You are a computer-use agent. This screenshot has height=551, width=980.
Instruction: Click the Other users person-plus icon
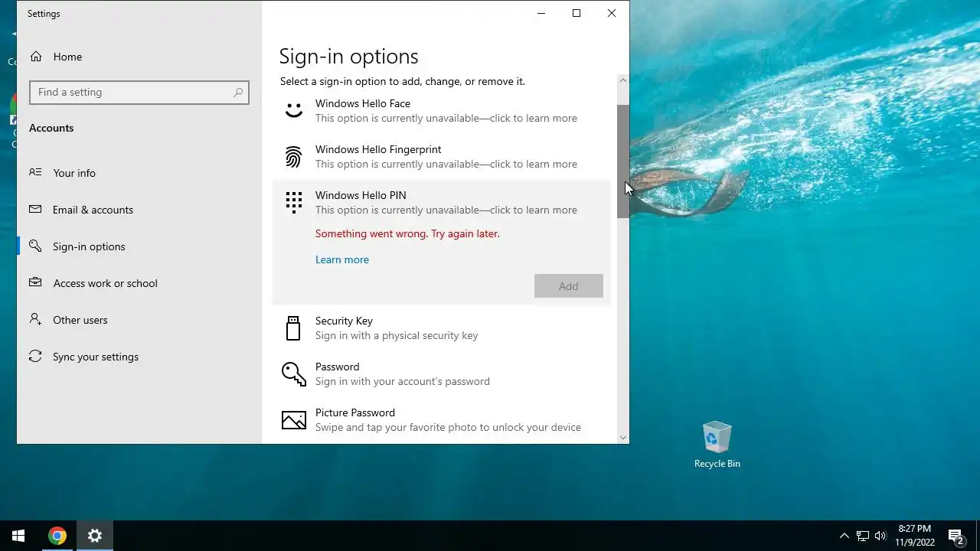click(35, 320)
